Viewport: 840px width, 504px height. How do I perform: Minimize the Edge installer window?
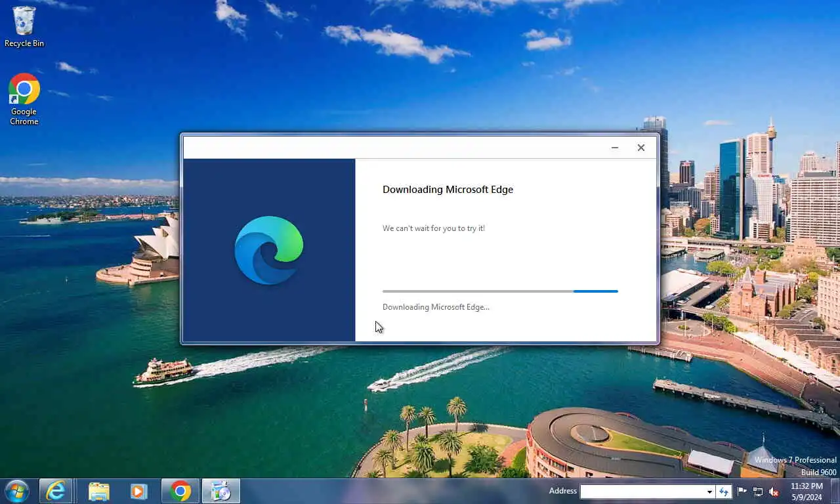coord(615,148)
